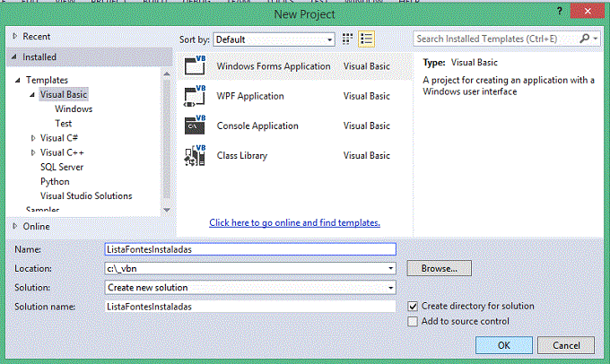Open search options dropdown arrow
The width and height of the screenshot is (610, 364).
click(596, 39)
